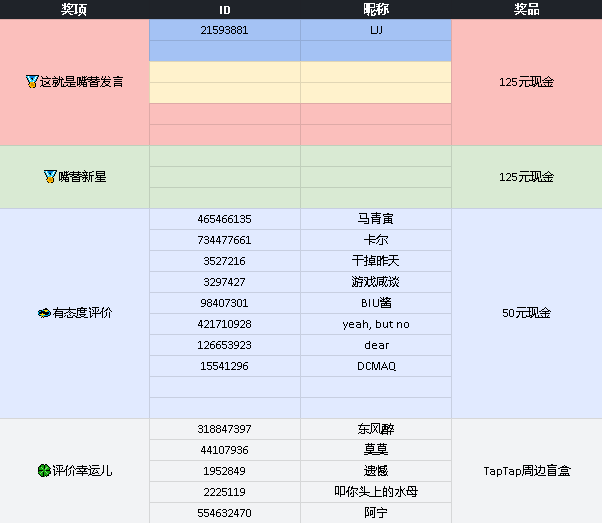Select nickname cell BIU酱

376,303
